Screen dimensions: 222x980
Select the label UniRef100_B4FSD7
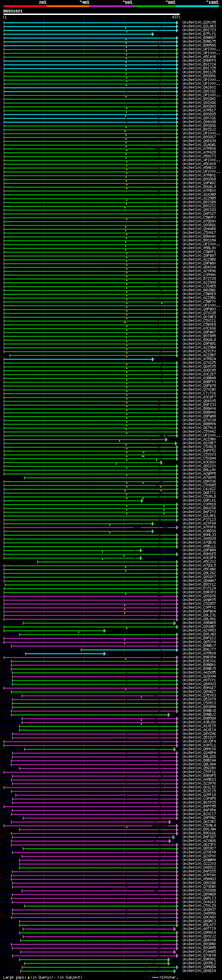[199, 837]
